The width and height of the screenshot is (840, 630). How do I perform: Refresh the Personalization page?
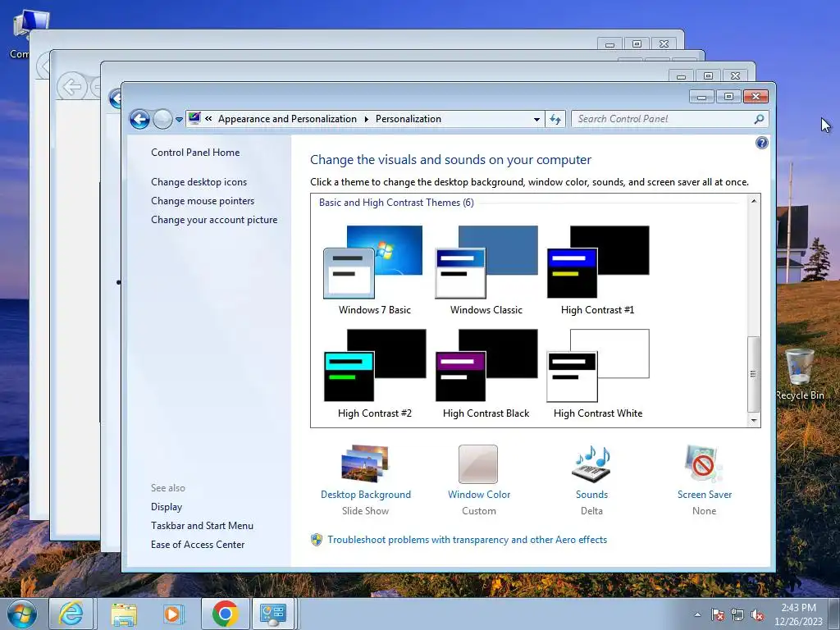pos(555,119)
